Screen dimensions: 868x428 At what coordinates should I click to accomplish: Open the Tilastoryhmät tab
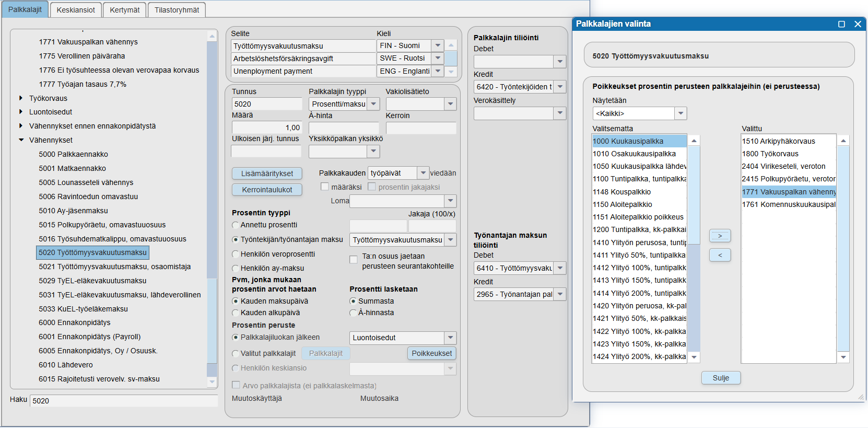point(177,10)
